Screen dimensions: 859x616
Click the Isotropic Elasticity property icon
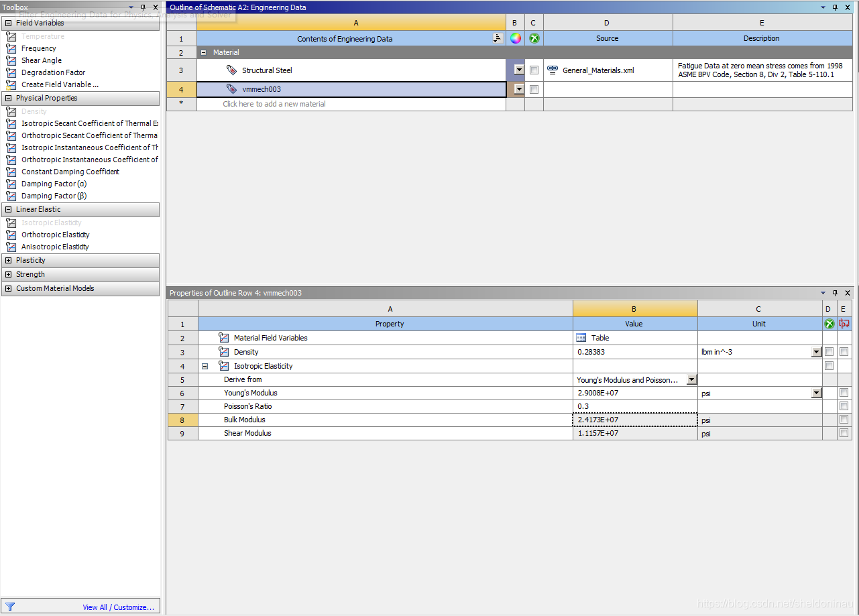click(224, 366)
